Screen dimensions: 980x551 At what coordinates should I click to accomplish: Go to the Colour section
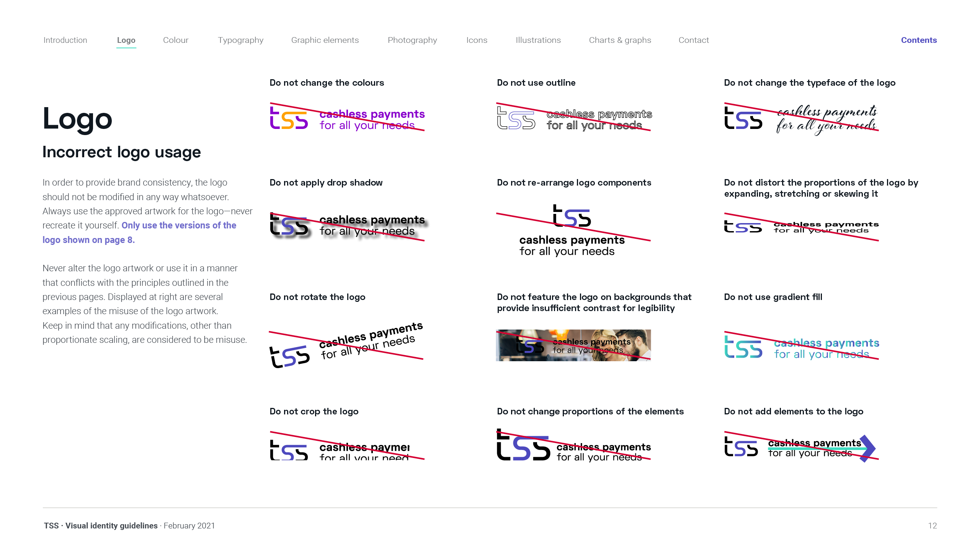[175, 40]
